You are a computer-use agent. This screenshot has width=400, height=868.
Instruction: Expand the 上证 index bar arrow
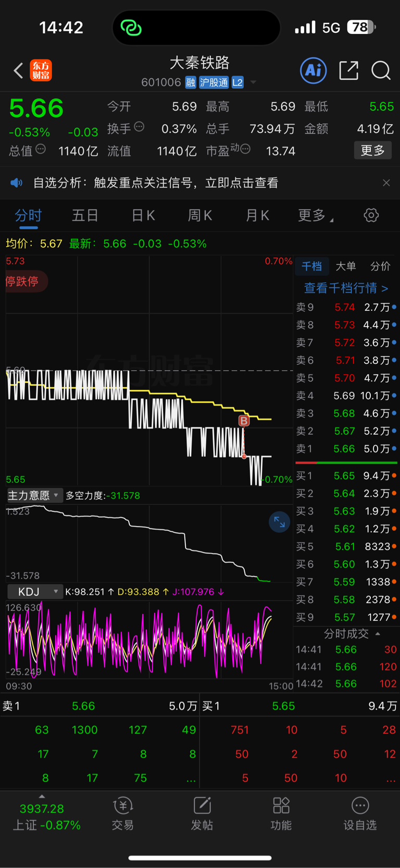pyautogui.click(x=42, y=796)
